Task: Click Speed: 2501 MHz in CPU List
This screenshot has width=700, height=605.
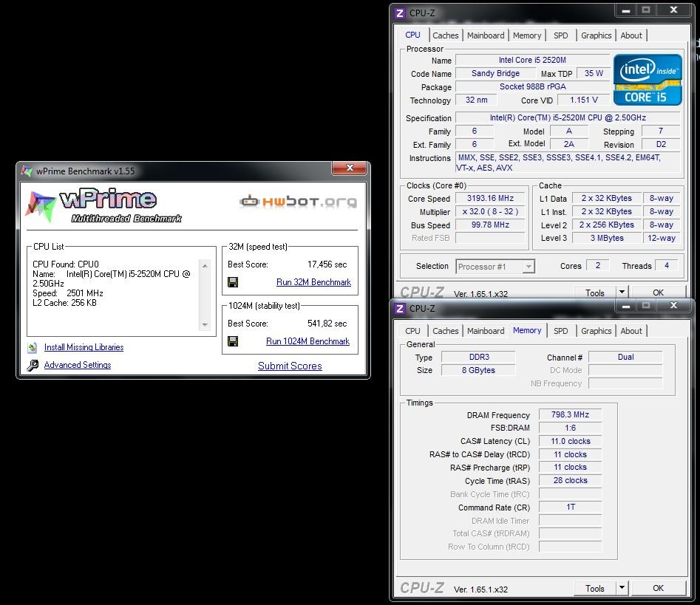Action: [x=68, y=293]
